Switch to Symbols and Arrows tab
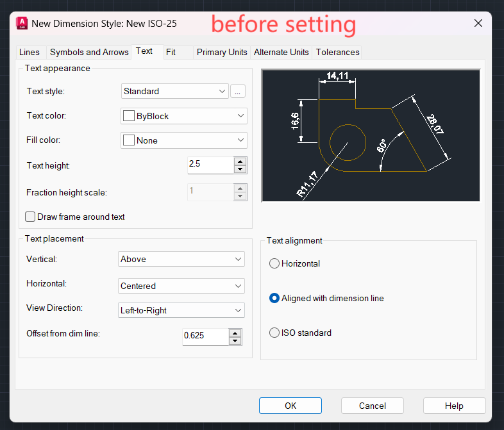 89,52
